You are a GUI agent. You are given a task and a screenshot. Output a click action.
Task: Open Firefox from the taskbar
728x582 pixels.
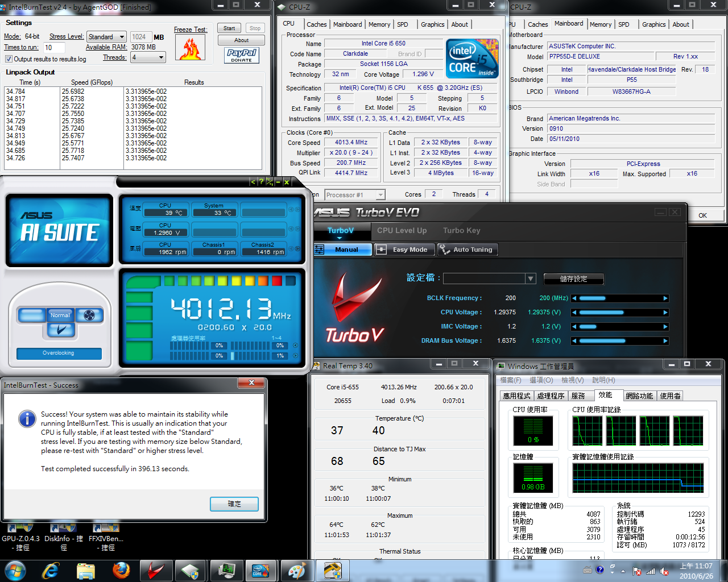point(121,571)
